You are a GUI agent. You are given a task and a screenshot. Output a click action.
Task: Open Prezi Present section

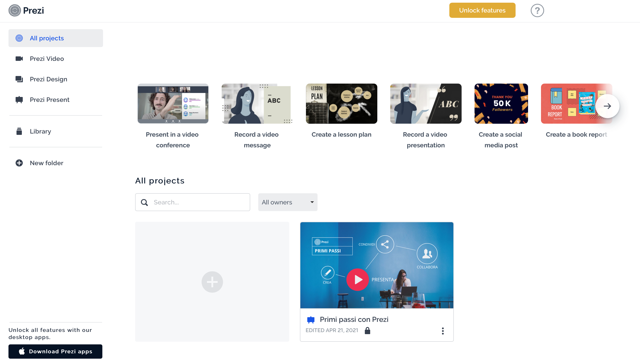56,99
